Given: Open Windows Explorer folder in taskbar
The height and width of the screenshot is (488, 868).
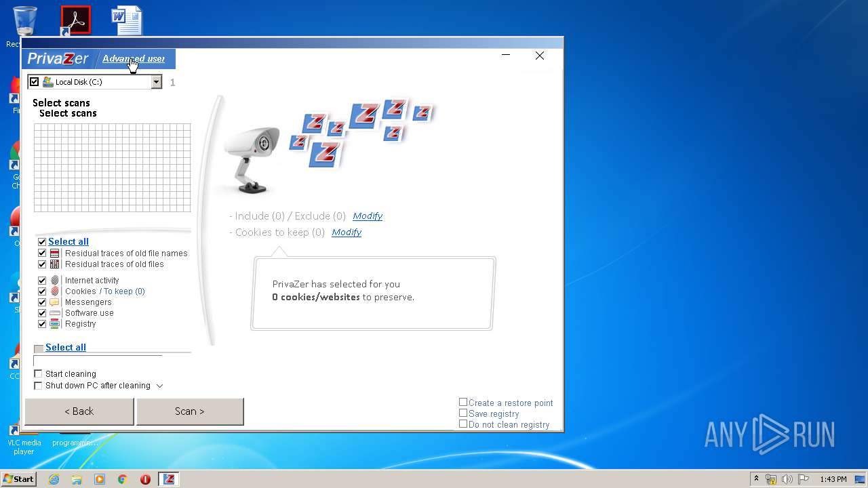Looking at the screenshot, I should click(x=77, y=479).
